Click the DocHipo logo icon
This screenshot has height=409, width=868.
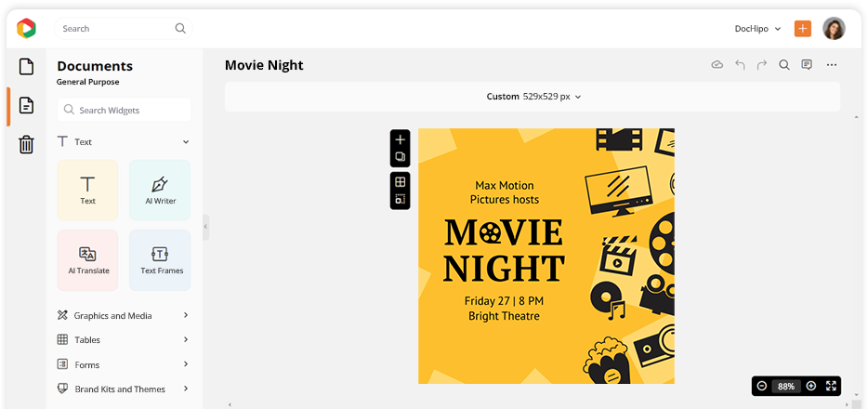click(x=26, y=28)
